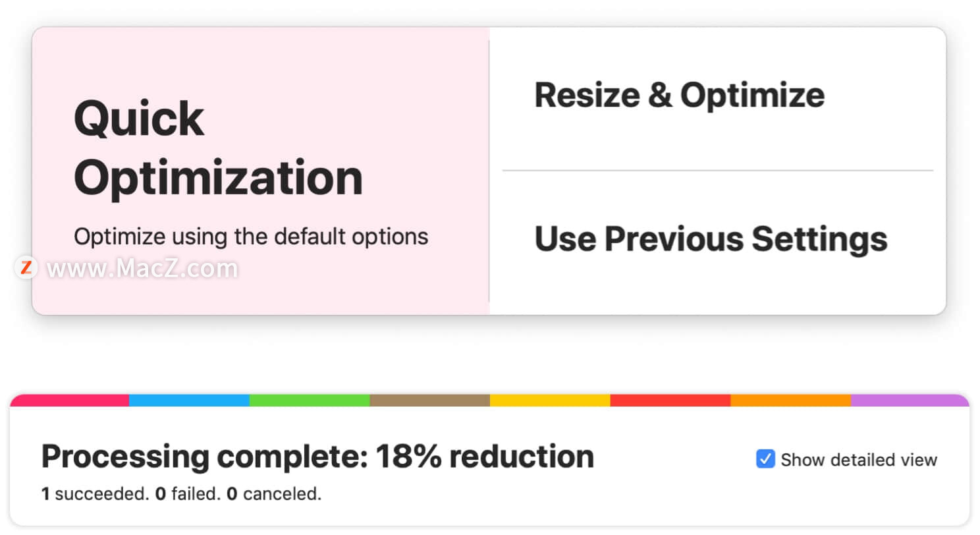Click the orange segment of color bar
This screenshot has width=980, height=535.
click(791, 400)
